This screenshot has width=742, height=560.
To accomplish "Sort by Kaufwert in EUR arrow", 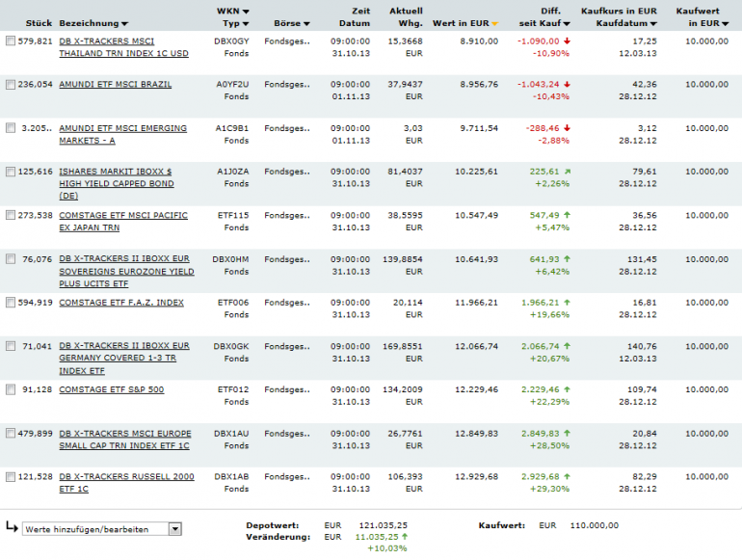I will 726,23.
